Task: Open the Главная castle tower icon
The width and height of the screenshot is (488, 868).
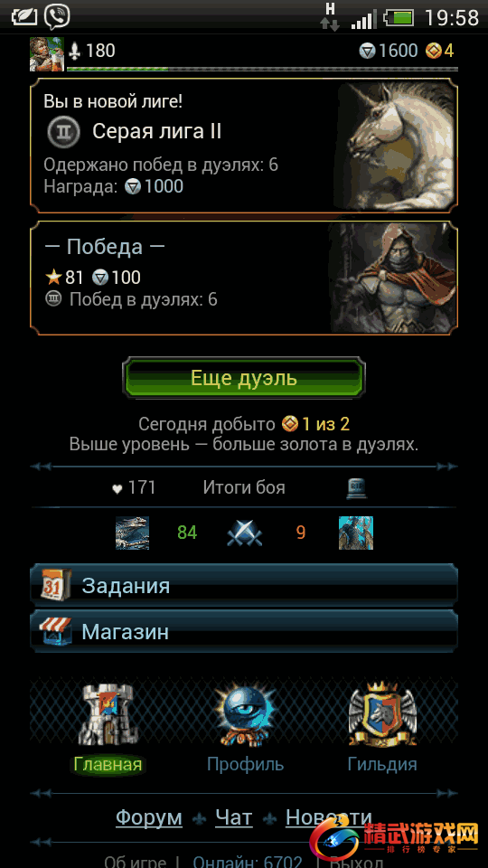Action: (x=108, y=715)
